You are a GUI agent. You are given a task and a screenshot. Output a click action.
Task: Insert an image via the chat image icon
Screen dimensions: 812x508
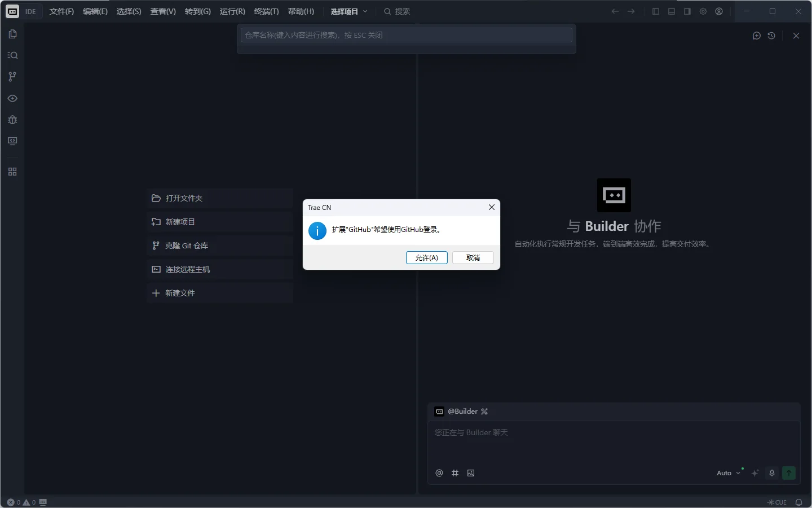[471, 473]
